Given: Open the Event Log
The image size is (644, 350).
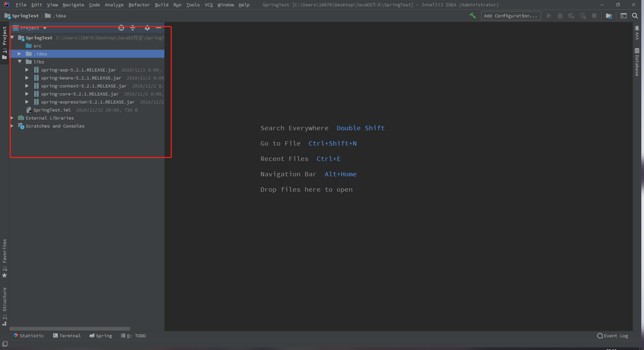Looking at the screenshot, I should coord(613,336).
